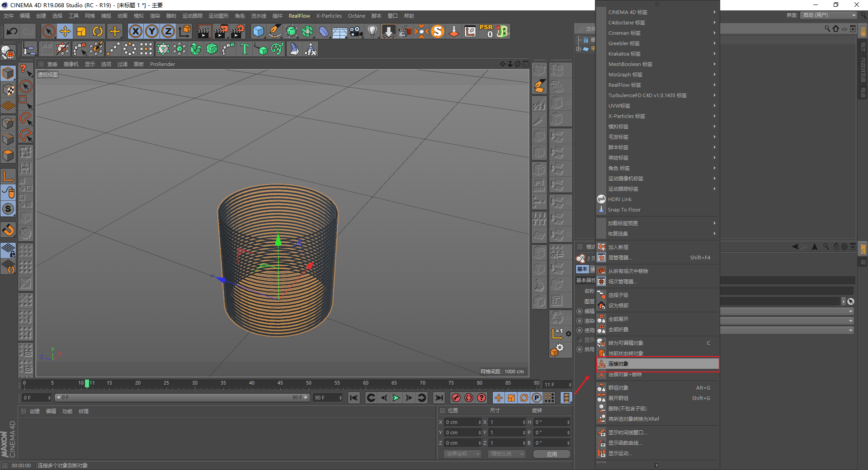This screenshot has width=868, height=470.
Task: Activate the Scale tool
Action: click(x=81, y=31)
